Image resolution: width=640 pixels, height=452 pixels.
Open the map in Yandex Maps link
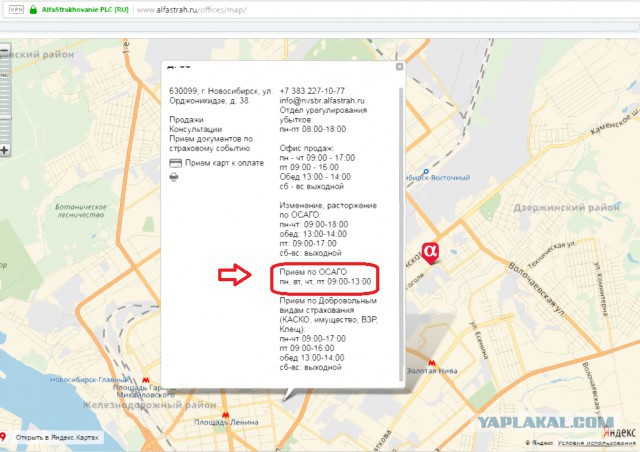pos(57,437)
